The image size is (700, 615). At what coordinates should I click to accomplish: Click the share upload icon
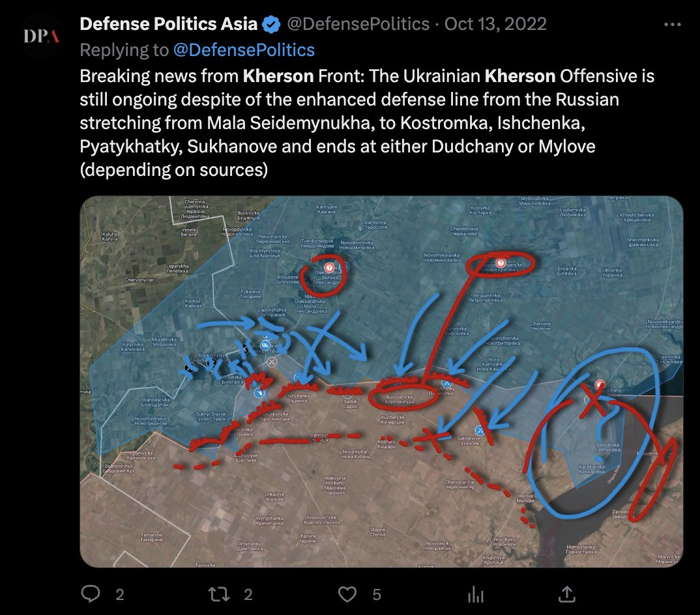point(567,594)
